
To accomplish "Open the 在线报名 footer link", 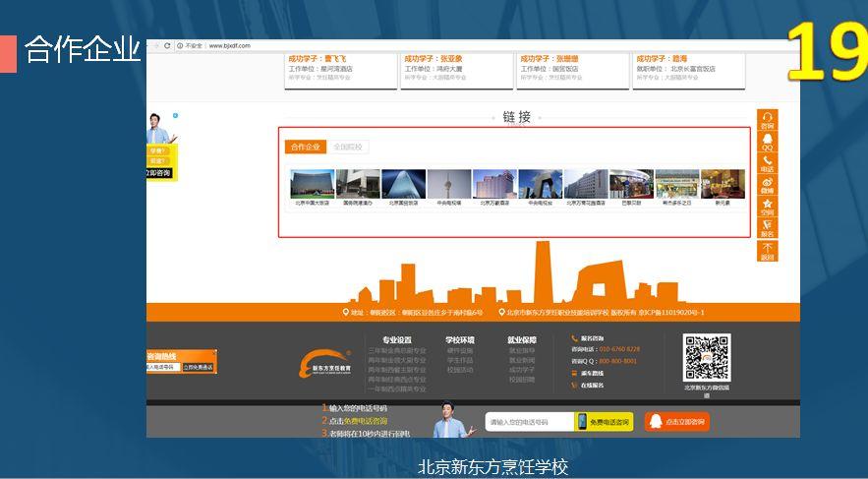I will (592, 385).
